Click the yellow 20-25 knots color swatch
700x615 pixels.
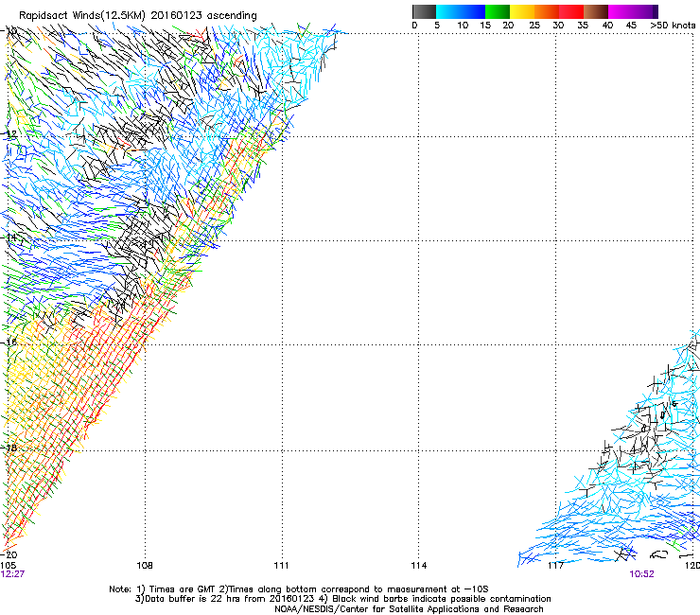point(522,11)
